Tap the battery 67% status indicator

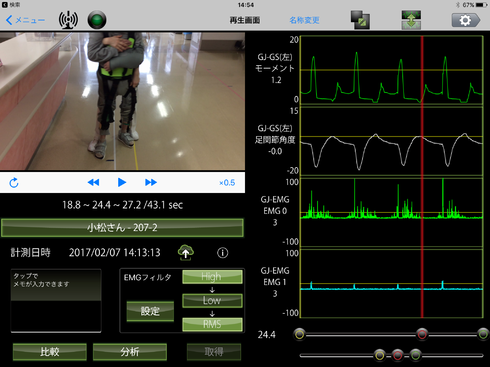475,5
